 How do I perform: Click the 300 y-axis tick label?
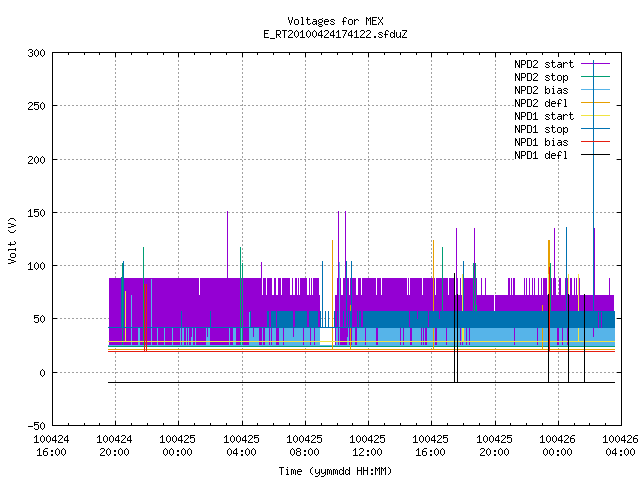pos(36,53)
